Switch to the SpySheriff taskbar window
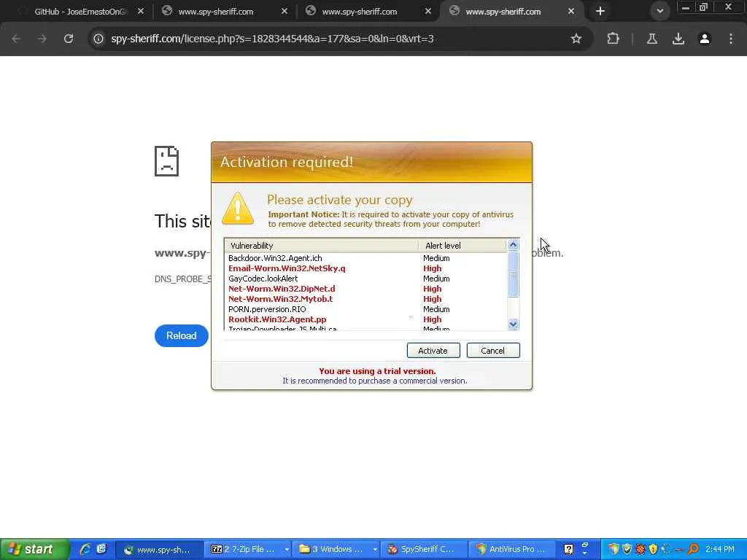 pyautogui.click(x=423, y=550)
